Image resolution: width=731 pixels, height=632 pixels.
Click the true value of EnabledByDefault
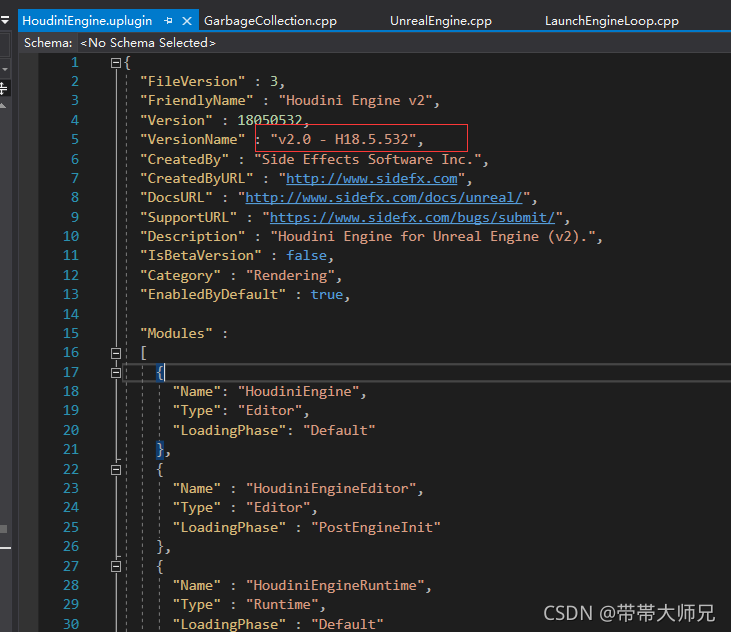(x=327, y=295)
